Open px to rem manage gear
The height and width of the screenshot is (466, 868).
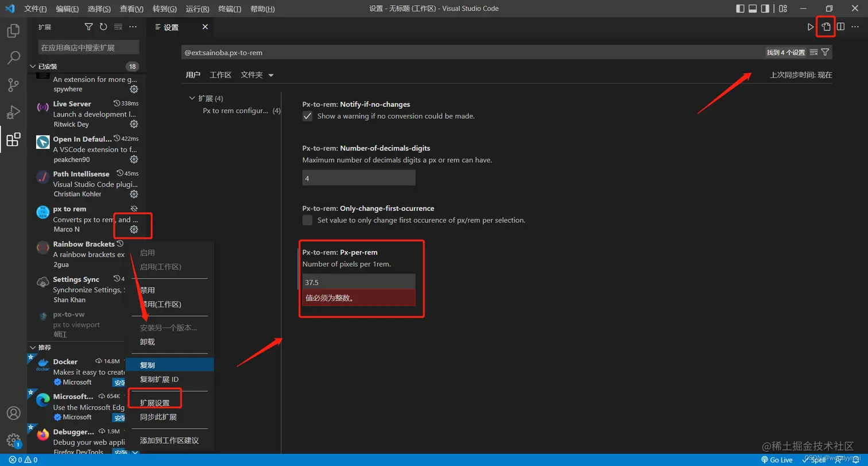tap(134, 229)
